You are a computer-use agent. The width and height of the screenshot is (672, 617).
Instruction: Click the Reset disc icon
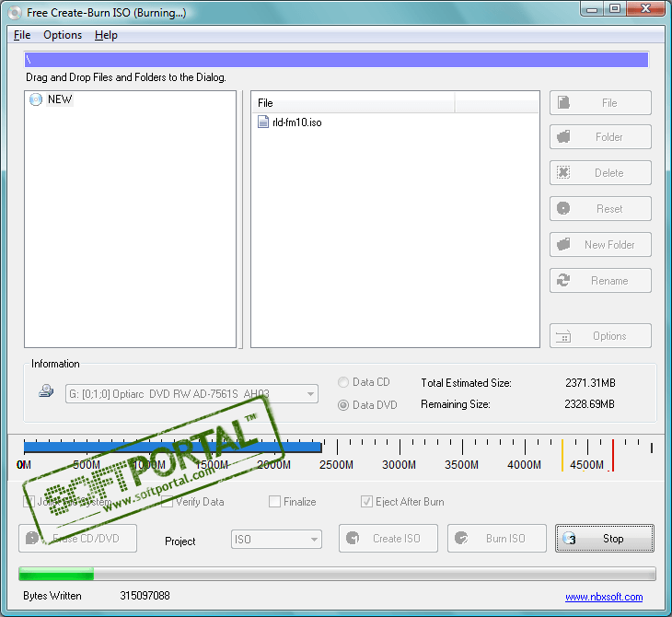[x=564, y=209]
